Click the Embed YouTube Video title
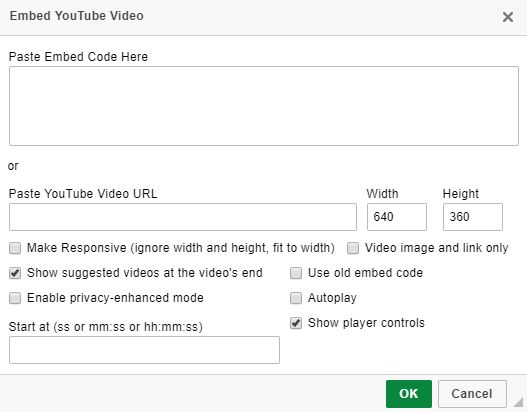 coord(77,16)
